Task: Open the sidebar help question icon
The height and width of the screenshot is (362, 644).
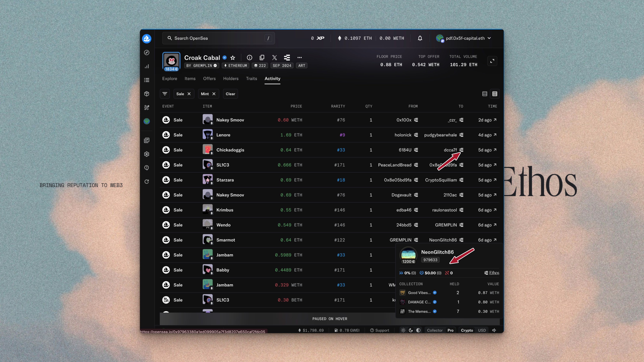Action: click(147, 168)
